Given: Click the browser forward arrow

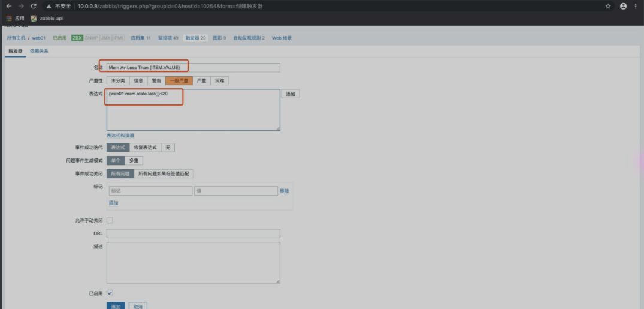Looking at the screenshot, I should [22, 6].
